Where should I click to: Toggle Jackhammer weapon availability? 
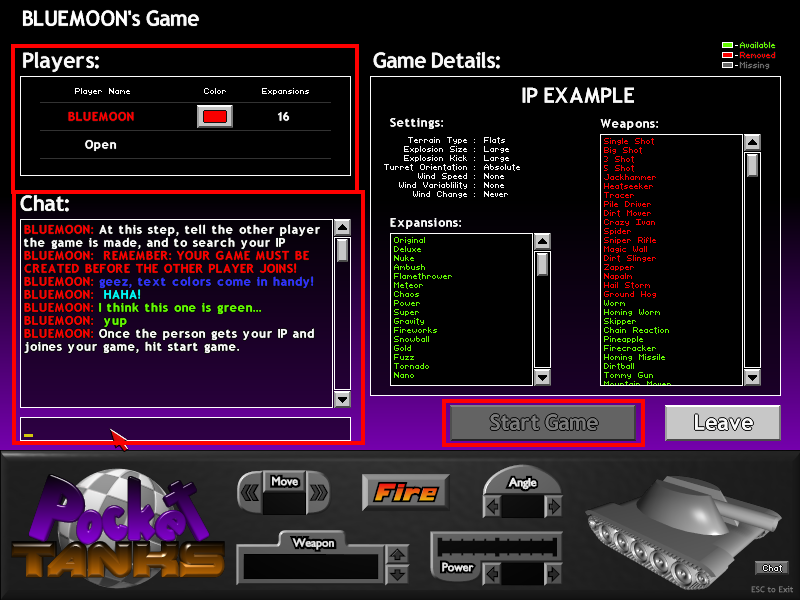[630, 178]
